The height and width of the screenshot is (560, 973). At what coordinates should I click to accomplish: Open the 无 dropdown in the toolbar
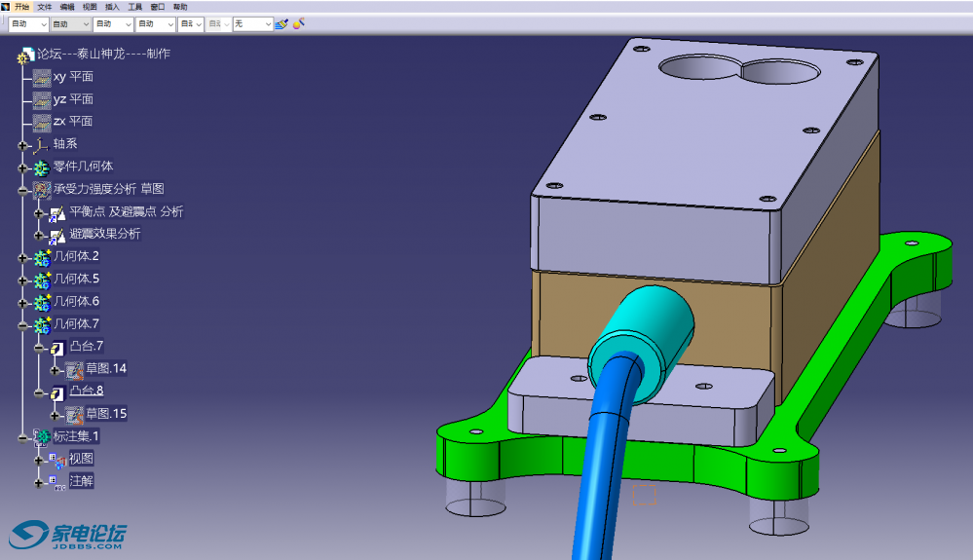pyautogui.click(x=267, y=23)
